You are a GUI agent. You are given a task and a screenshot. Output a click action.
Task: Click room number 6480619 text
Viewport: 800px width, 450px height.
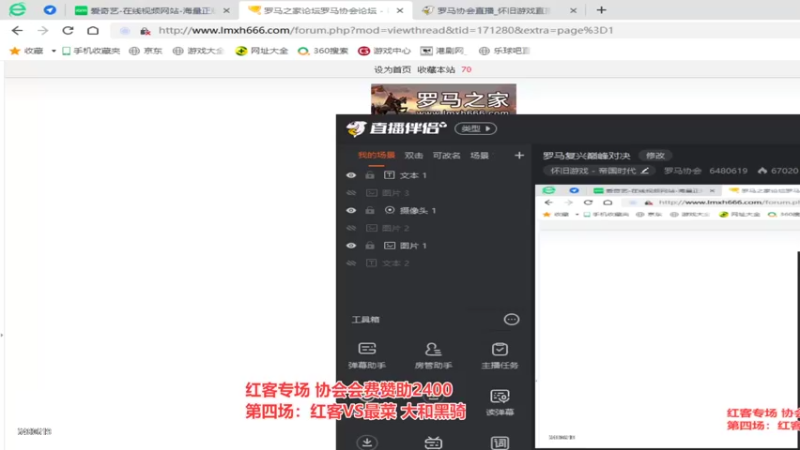(728, 171)
